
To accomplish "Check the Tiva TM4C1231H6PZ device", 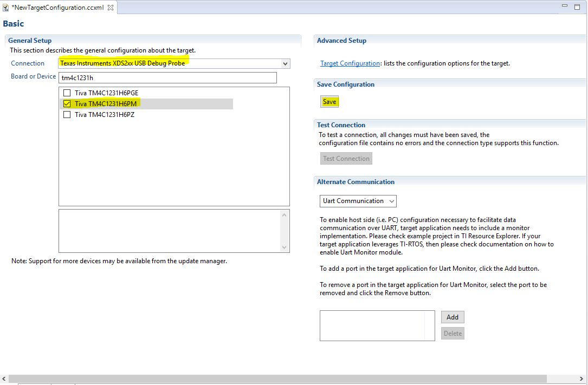I will coord(67,114).
